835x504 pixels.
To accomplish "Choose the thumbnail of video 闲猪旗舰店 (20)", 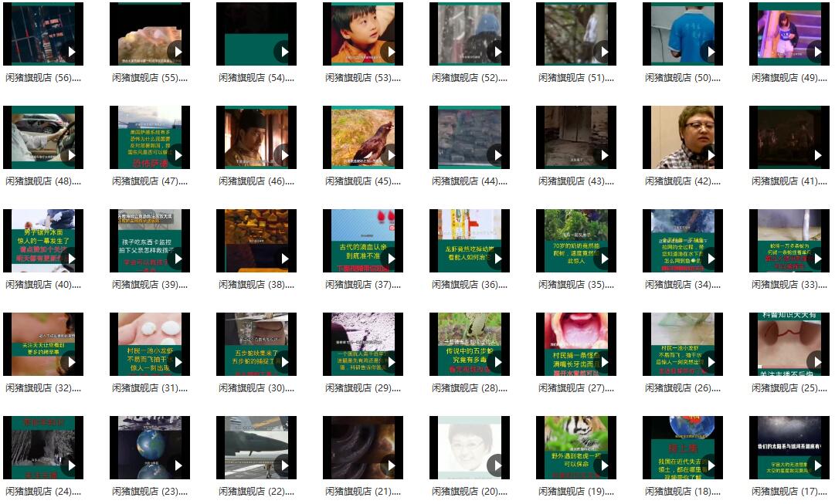I will (470, 448).
